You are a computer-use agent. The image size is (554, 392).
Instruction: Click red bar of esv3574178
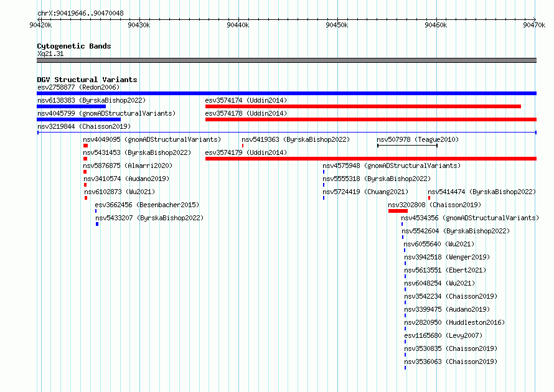[x=371, y=119]
